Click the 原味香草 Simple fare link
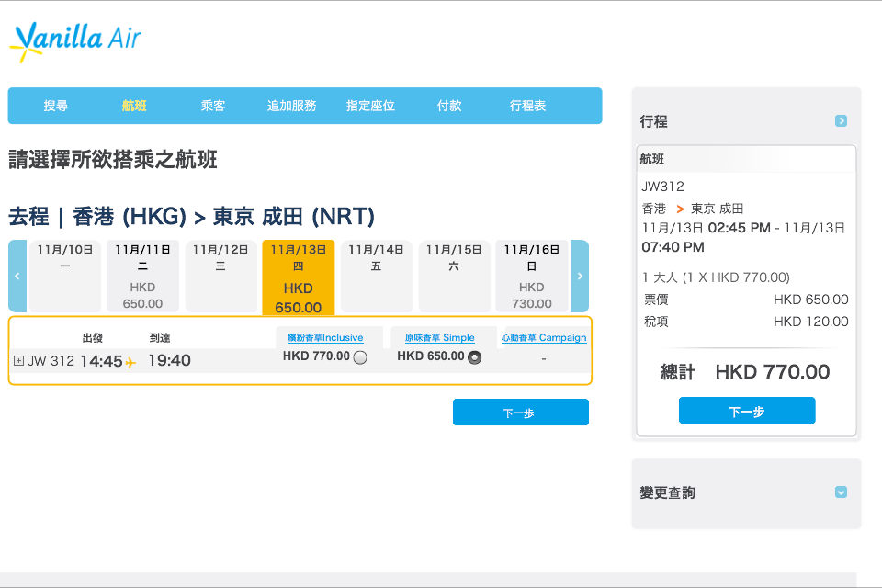The width and height of the screenshot is (882, 588). coord(439,337)
